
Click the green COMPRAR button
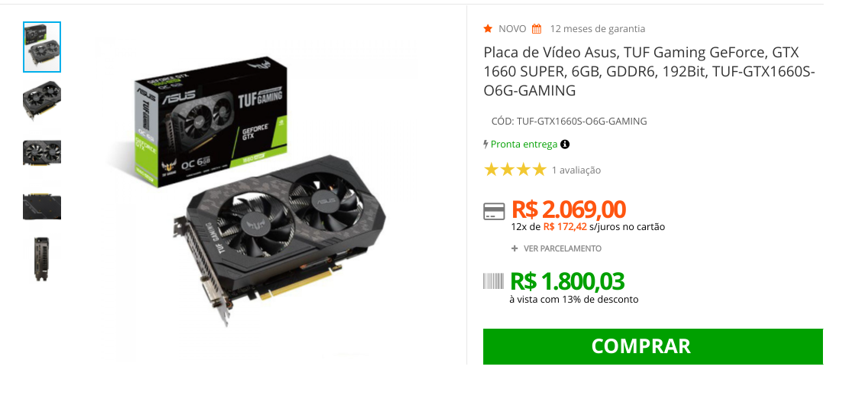[x=653, y=346]
